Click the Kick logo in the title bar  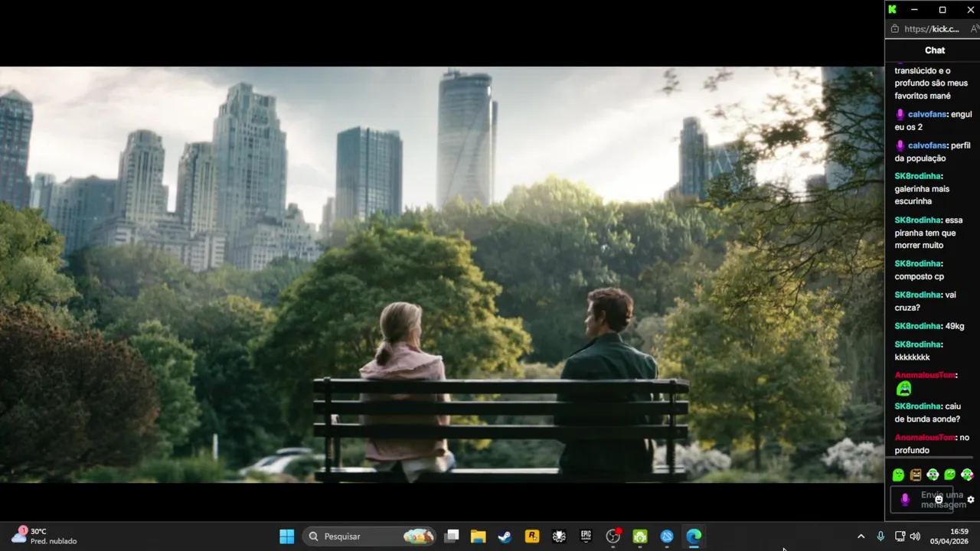892,9
